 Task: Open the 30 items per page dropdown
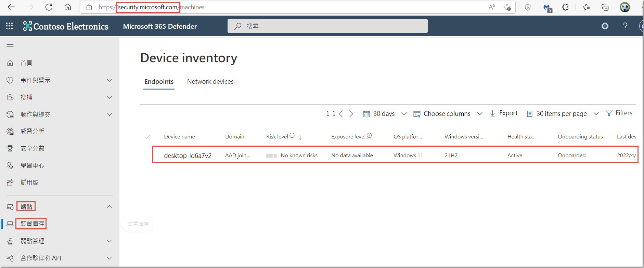(x=563, y=114)
